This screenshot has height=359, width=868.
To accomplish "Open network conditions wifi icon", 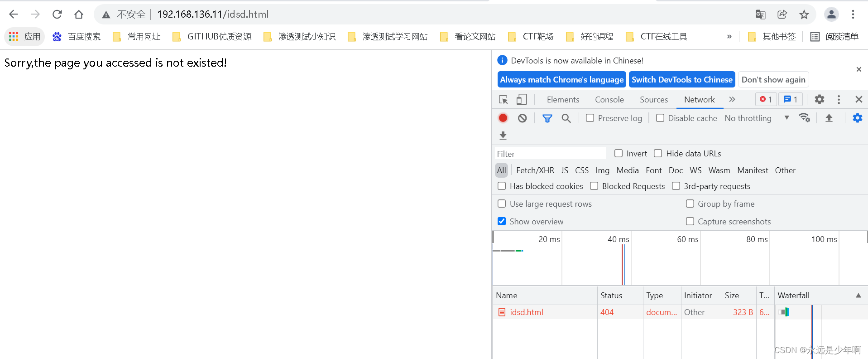I will [805, 118].
